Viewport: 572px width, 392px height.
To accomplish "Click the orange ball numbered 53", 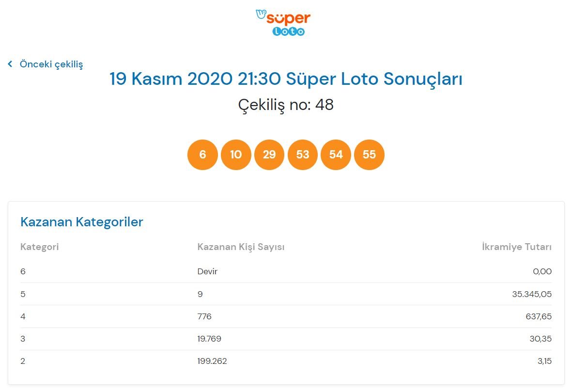I will (303, 155).
